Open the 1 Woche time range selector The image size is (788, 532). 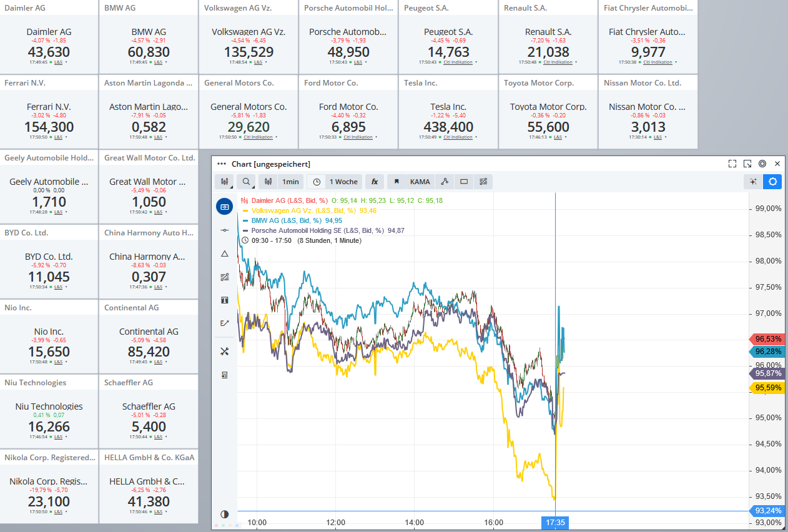click(x=343, y=182)
